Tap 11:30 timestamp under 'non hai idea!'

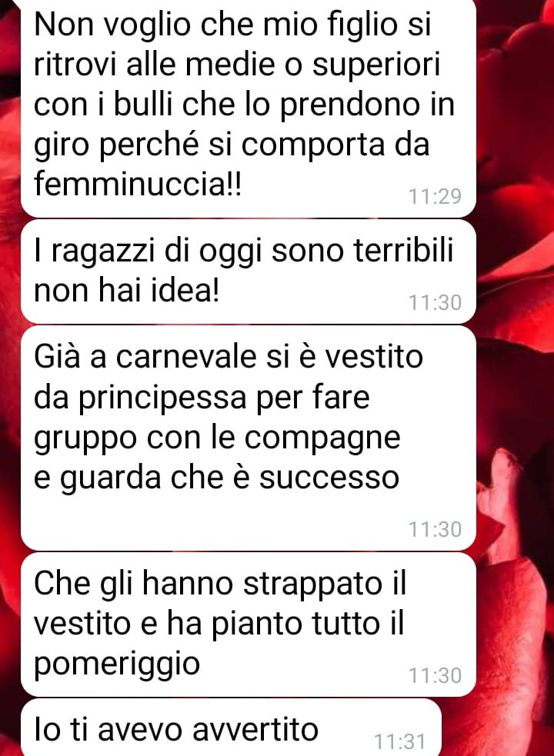coord(435,303)
